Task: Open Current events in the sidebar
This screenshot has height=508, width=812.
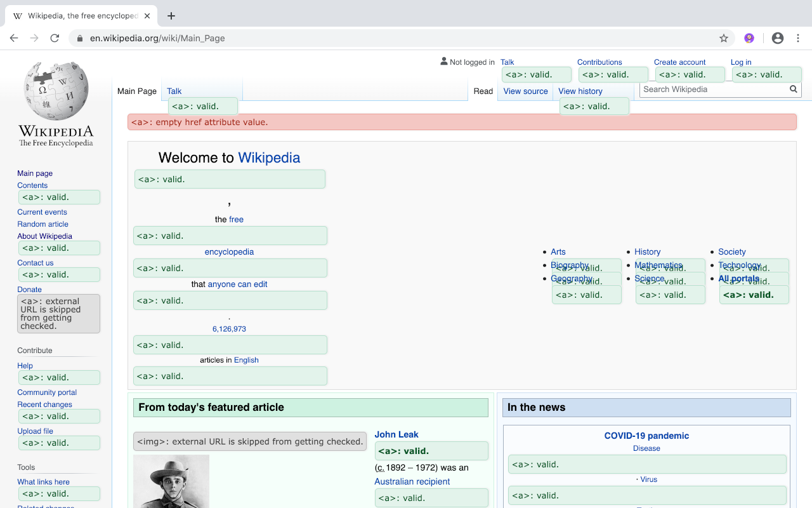Action: pos(42,212)
